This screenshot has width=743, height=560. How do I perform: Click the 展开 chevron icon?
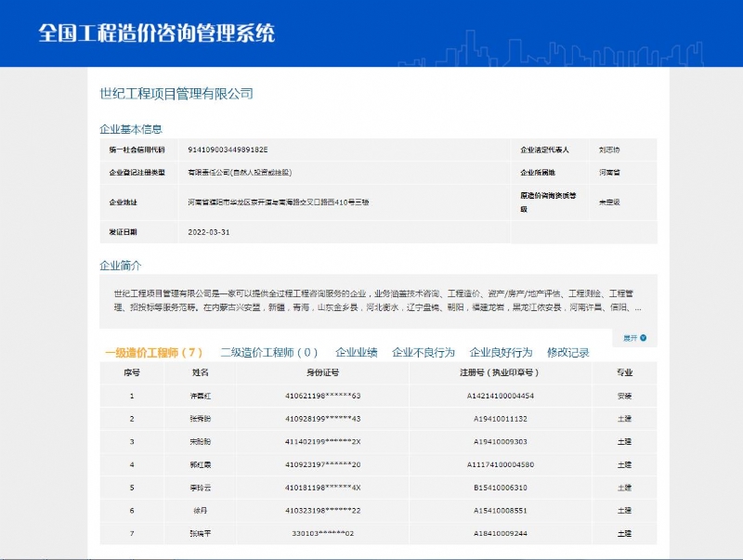(643, 338)
